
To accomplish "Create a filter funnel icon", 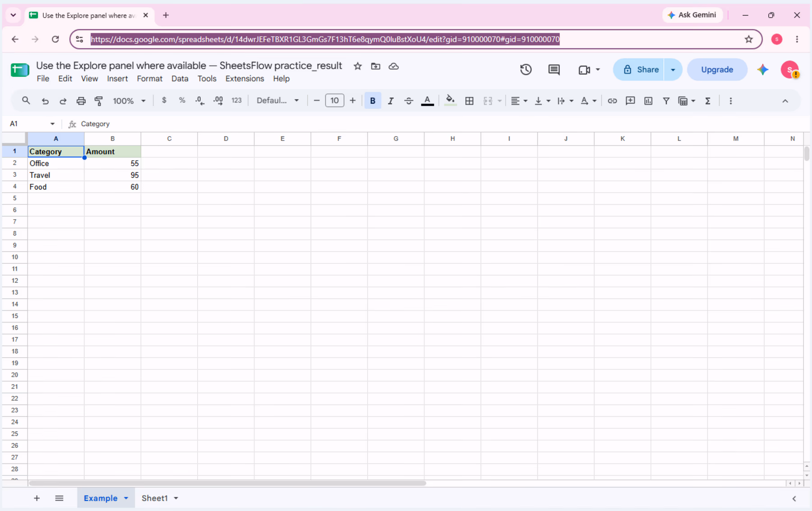I will pyautogui.click(x=666, y=101).
